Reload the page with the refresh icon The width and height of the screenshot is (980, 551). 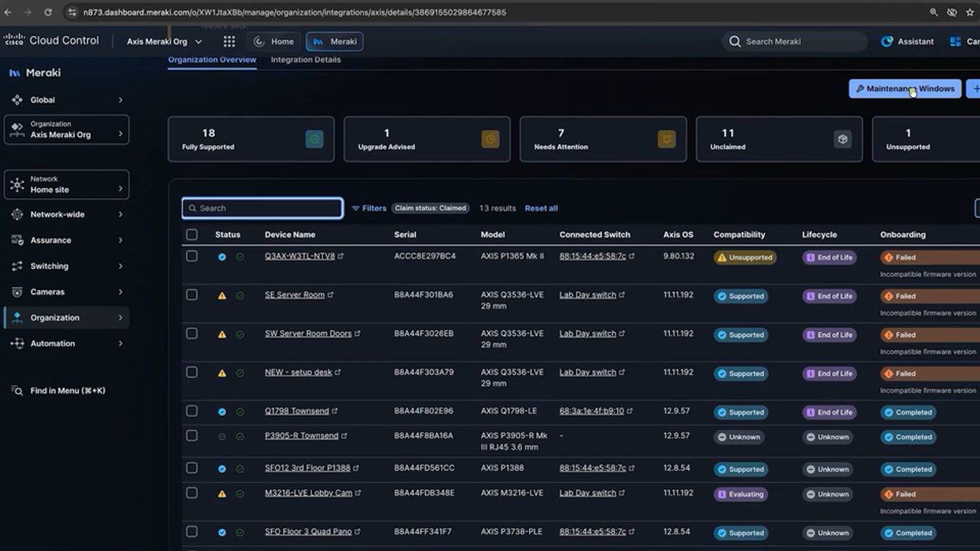[48, 12]
